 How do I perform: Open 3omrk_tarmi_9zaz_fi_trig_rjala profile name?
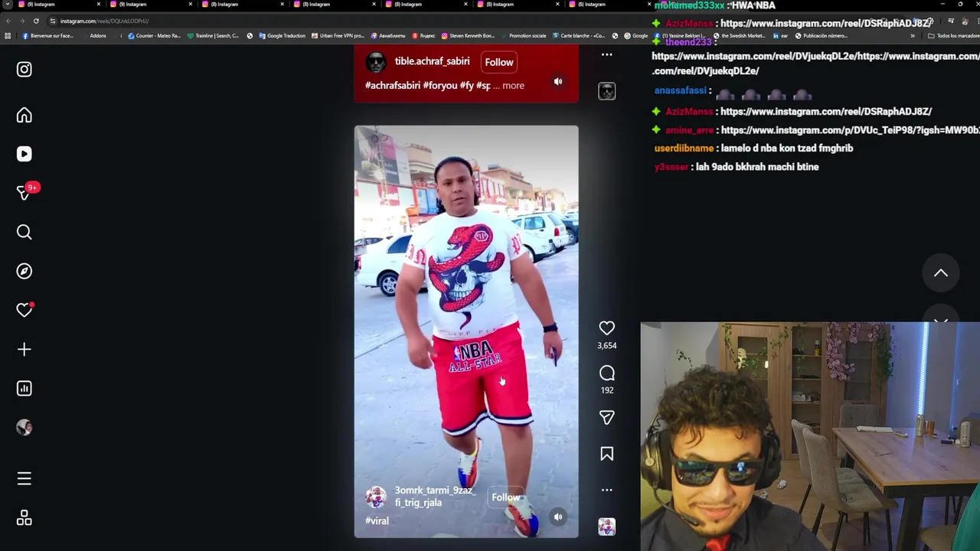pyautogui.click(x=434, y=497)
